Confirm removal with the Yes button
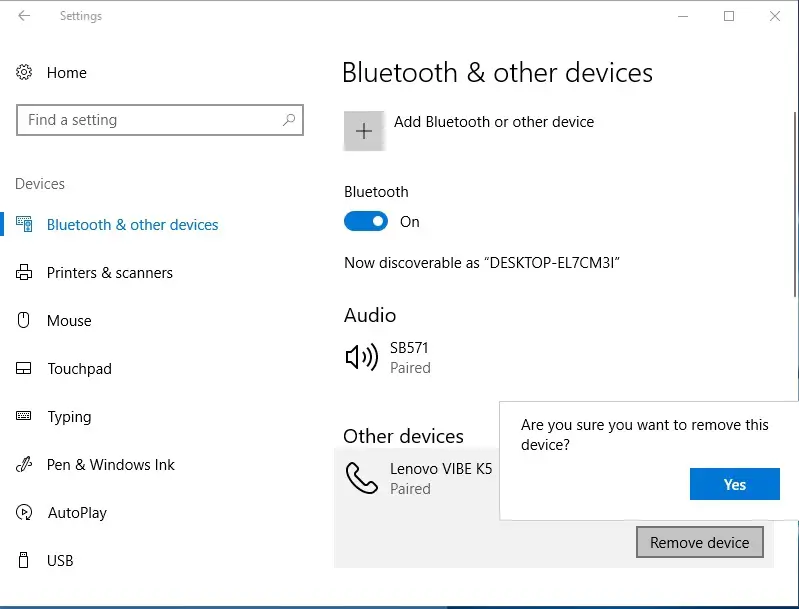This screenshot has height=609, width=799. 734,484
